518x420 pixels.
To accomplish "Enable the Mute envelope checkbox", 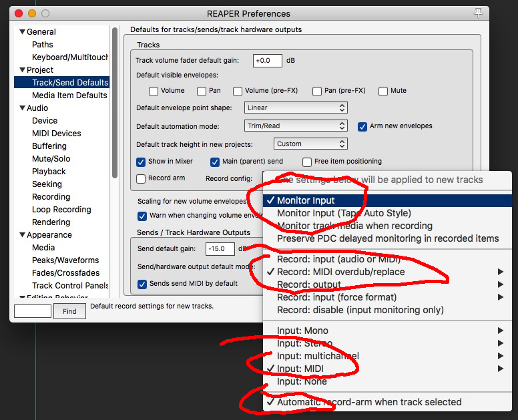I will tap(383, 91).
